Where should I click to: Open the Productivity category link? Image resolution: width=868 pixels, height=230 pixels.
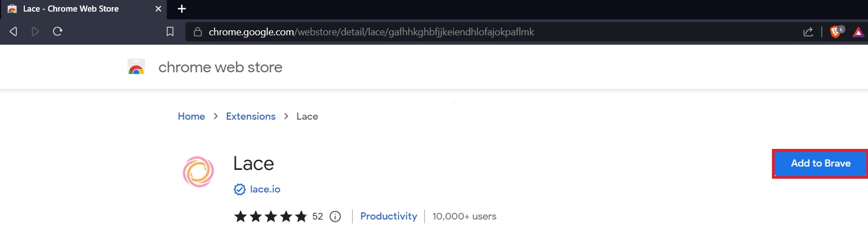(388, 216)
